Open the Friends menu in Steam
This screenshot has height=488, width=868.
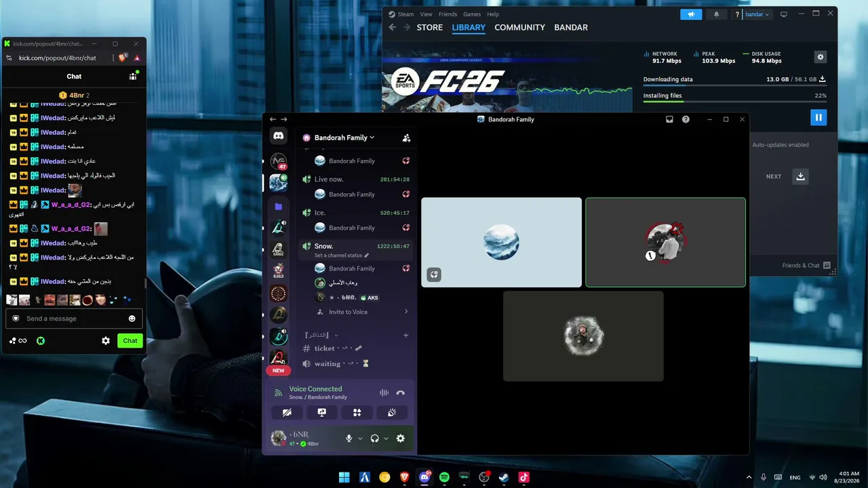point(448,14)
